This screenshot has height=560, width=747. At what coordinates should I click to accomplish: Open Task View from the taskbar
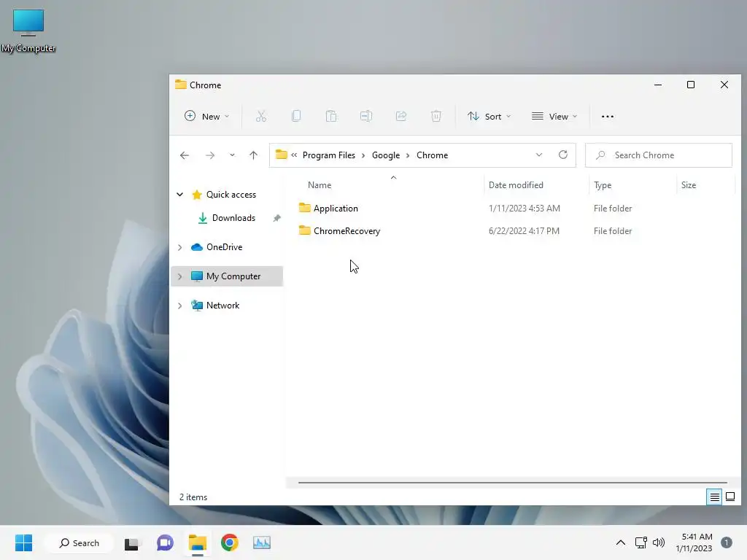tap(131, 542)
